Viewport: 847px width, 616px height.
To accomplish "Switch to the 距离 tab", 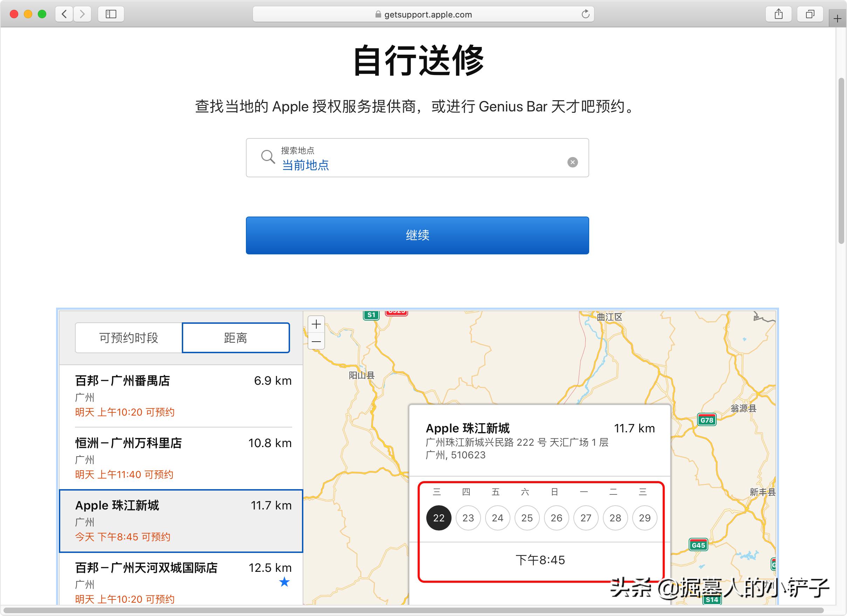I will [x=236, y=338].
